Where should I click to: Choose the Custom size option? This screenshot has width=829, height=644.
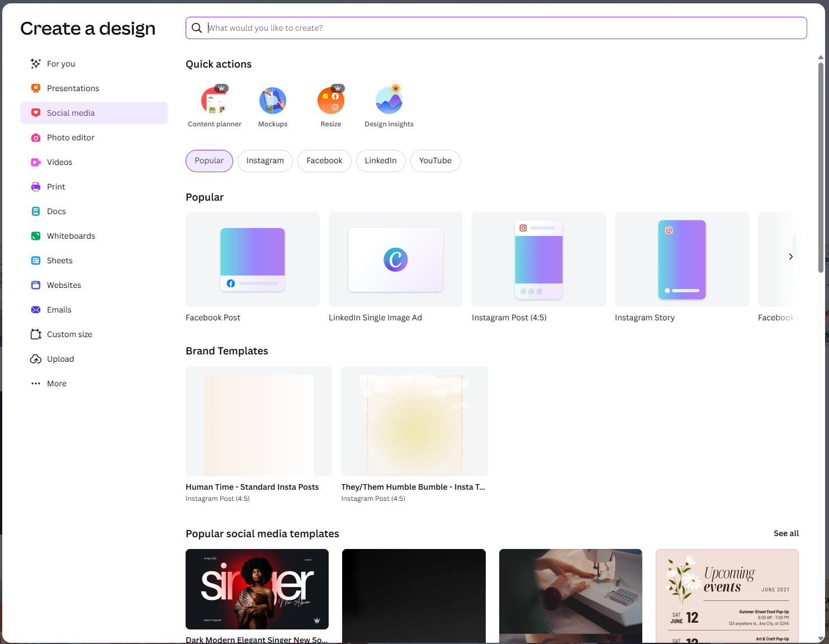pos(69,334)
